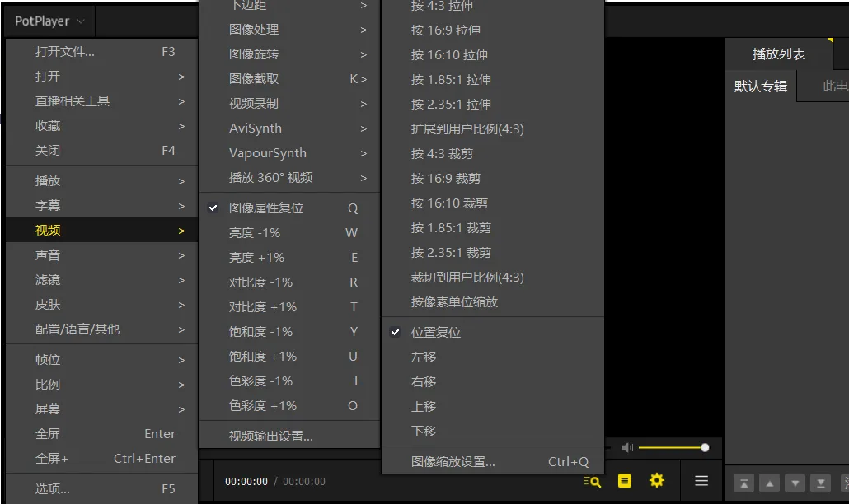The width and height of the screenshot is (849, 504).
Task: Expand the 播放 submenu
Action: coord(101,181)
